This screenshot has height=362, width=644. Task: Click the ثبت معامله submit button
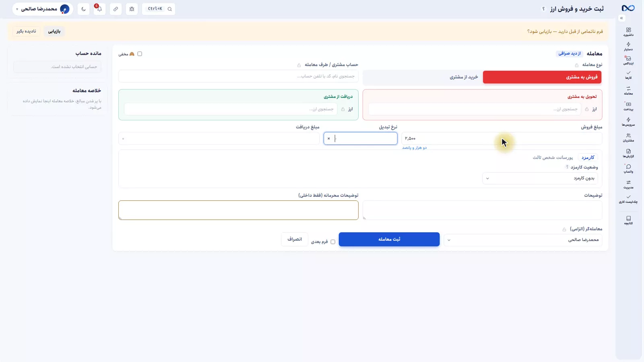point(389,239)
